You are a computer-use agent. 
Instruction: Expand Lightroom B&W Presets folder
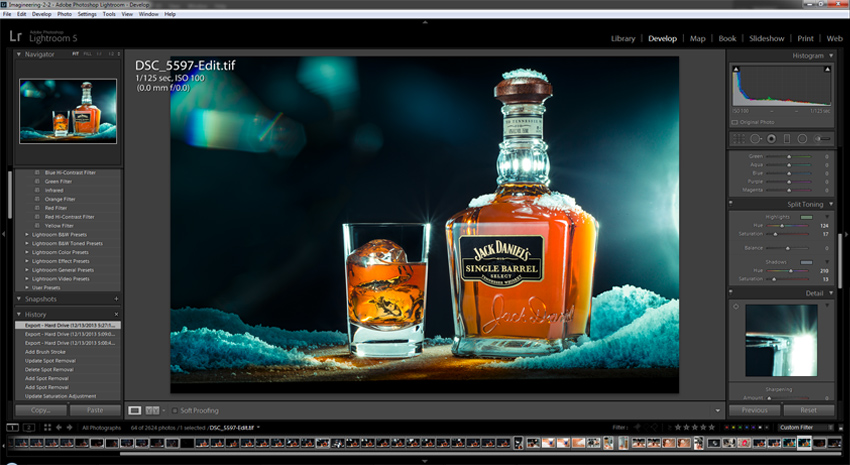coord(27,235)
